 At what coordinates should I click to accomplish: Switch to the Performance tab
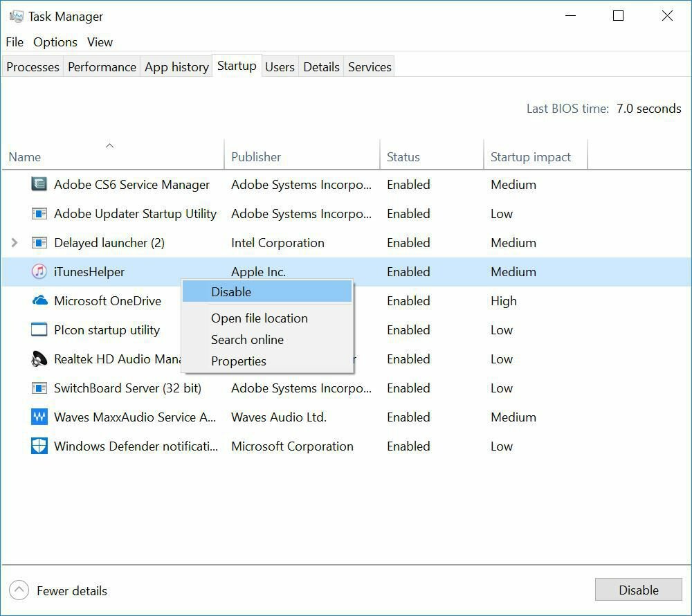102,67
